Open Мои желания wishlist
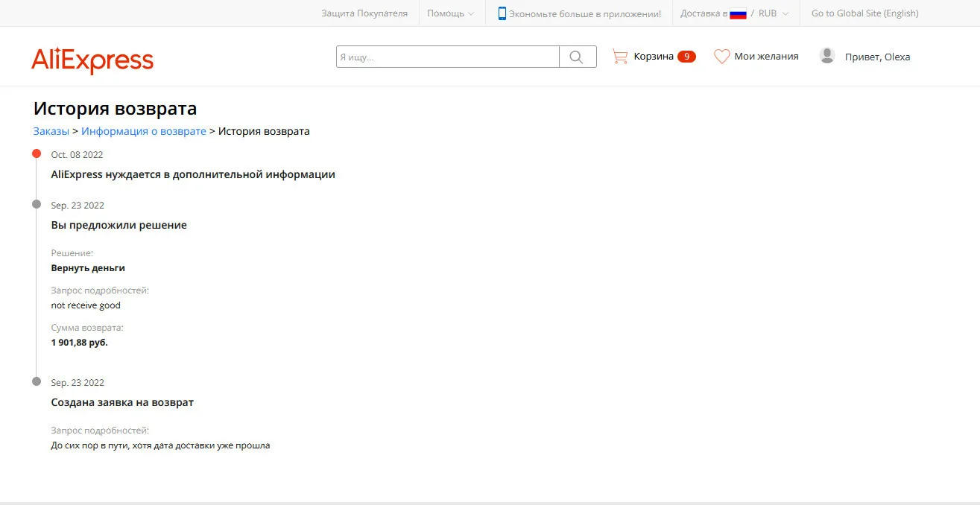980x505 pixels. tap(766, 57)
